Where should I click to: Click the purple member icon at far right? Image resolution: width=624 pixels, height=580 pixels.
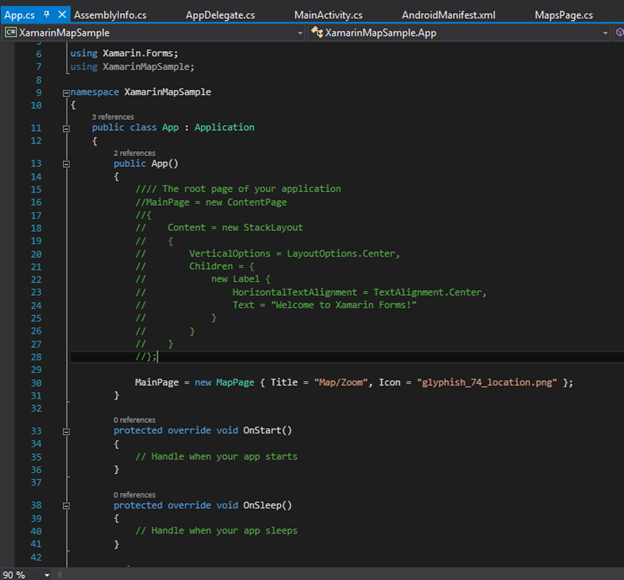pos(618,33)
